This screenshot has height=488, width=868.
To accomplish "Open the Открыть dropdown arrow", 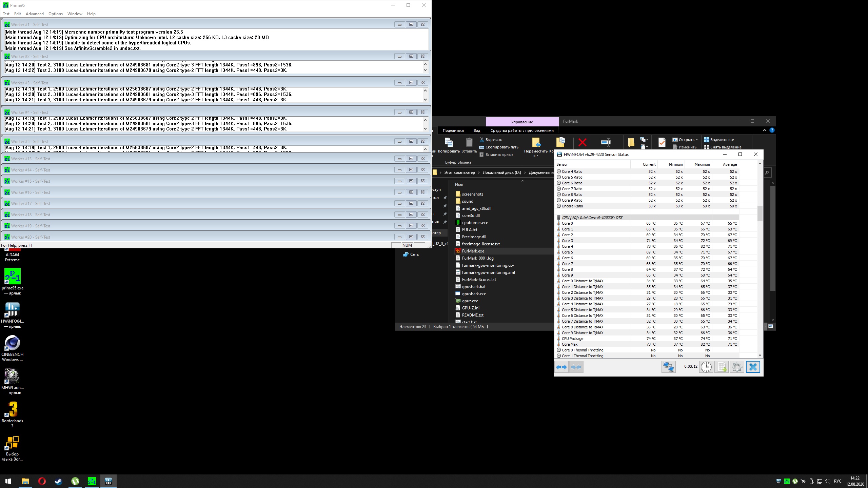I will tap(697, 140).
